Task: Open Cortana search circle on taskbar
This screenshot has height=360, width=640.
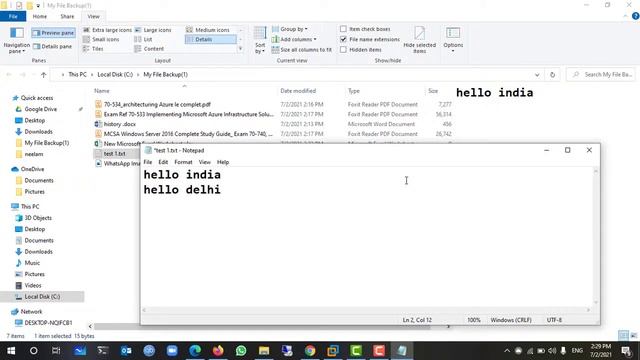Action: point(34,351)
